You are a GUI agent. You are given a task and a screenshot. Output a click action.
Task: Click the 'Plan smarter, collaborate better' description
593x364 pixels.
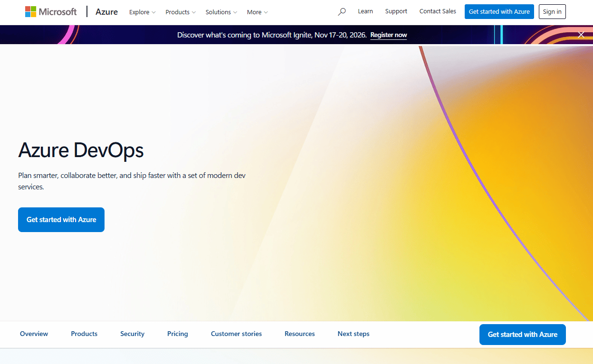click(132, 181)
